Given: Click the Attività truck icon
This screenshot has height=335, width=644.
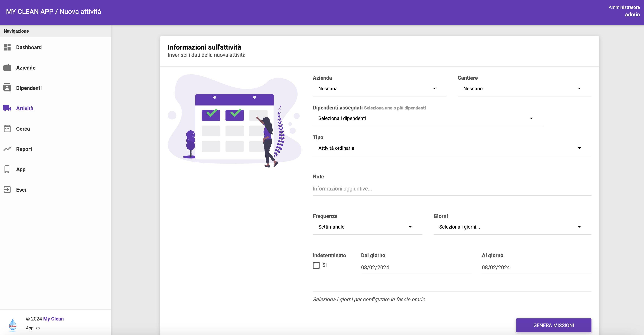Looking at the screenshot, I should click(7, 108).
